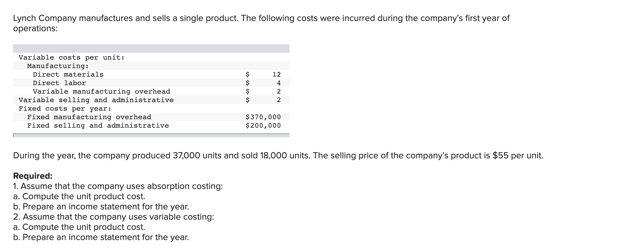Click the $55 selling price text
This screenshot has width=644, height=248.
coord(500,155)
